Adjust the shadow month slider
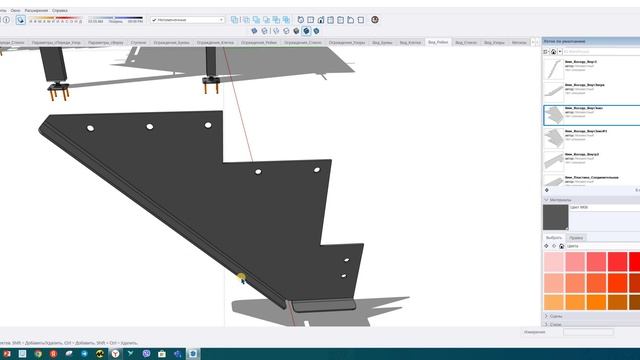640x360 pixels. 55,19
